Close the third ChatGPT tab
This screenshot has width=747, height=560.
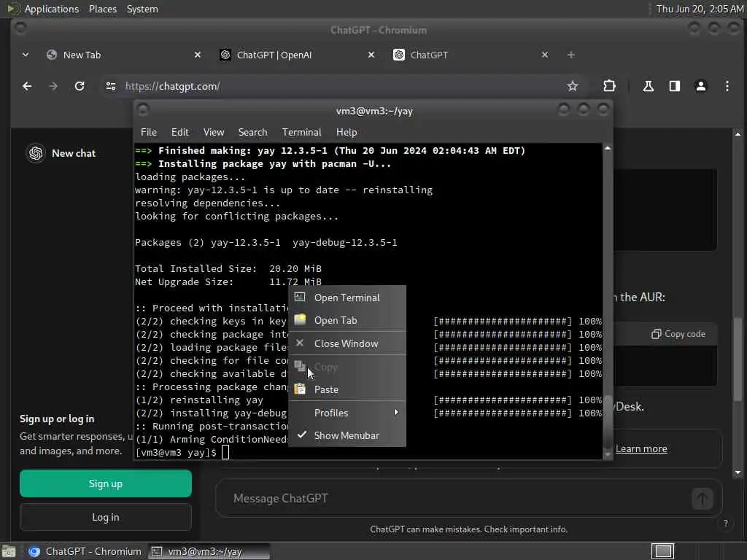(545, 55)
